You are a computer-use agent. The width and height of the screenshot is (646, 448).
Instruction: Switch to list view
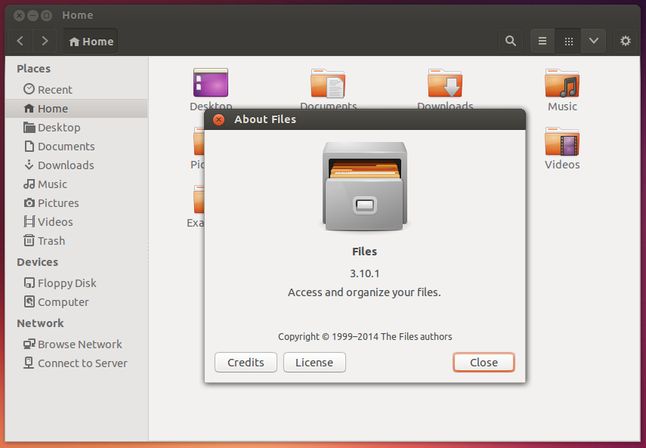(543, 41)
